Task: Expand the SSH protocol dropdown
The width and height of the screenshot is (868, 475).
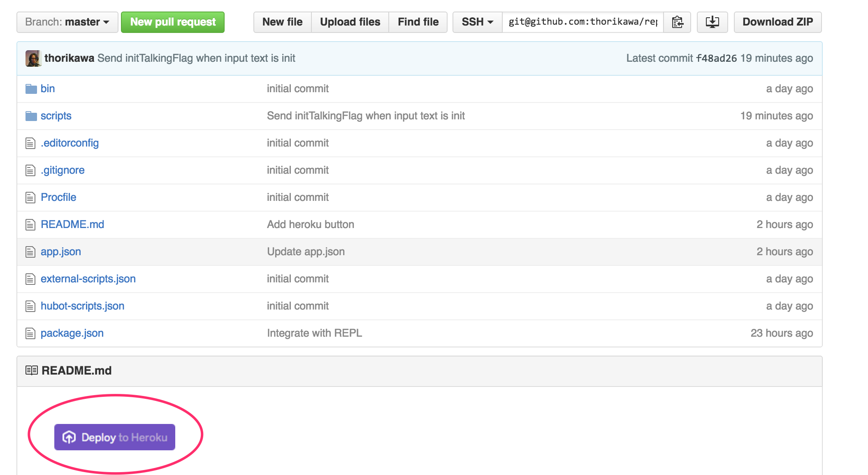Action: pos(477,22)
